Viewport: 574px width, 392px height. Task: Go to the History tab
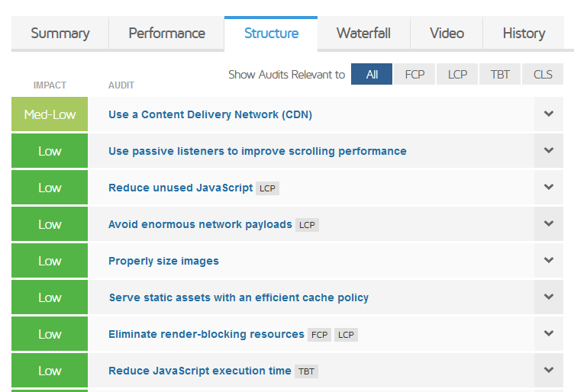tap(524, 34)
